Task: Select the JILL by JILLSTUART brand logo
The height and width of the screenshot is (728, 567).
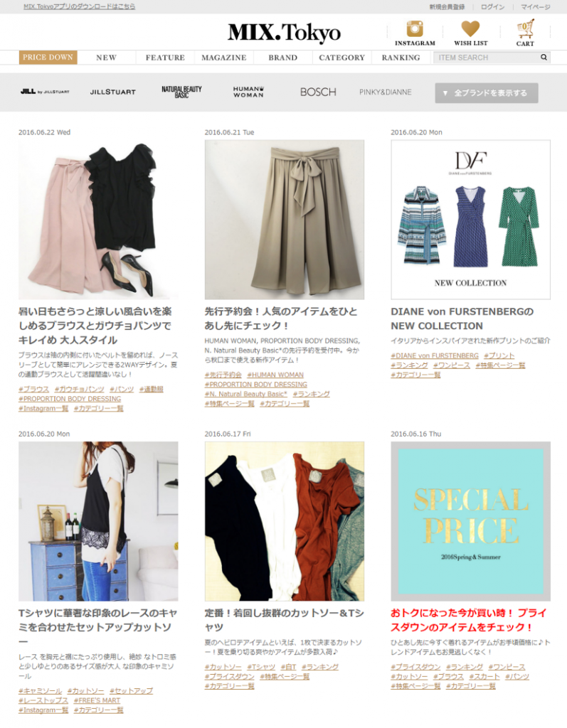Action: [x=45, y=92]
